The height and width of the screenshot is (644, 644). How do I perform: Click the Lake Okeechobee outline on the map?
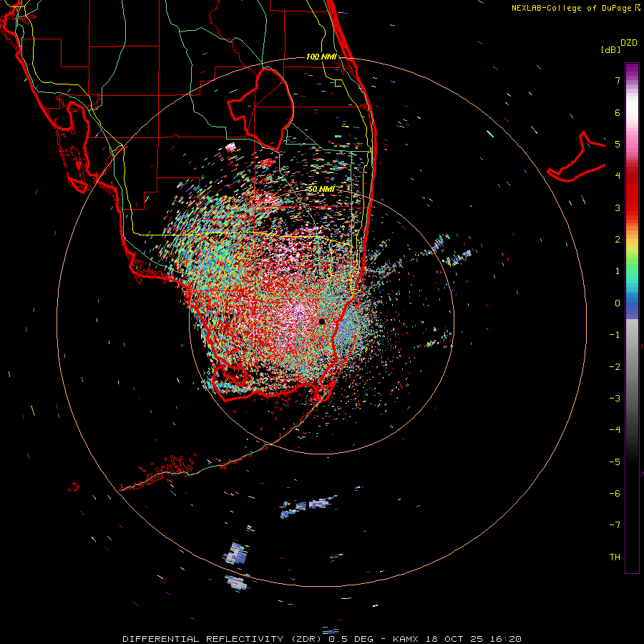click(261, 109)
